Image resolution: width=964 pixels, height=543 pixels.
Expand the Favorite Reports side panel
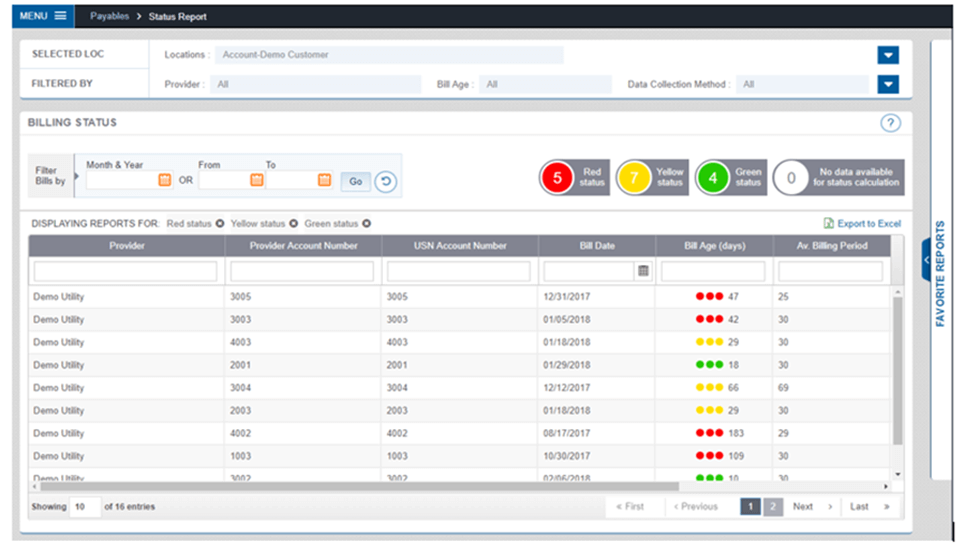pyautogui.click(x=927, y=260)
